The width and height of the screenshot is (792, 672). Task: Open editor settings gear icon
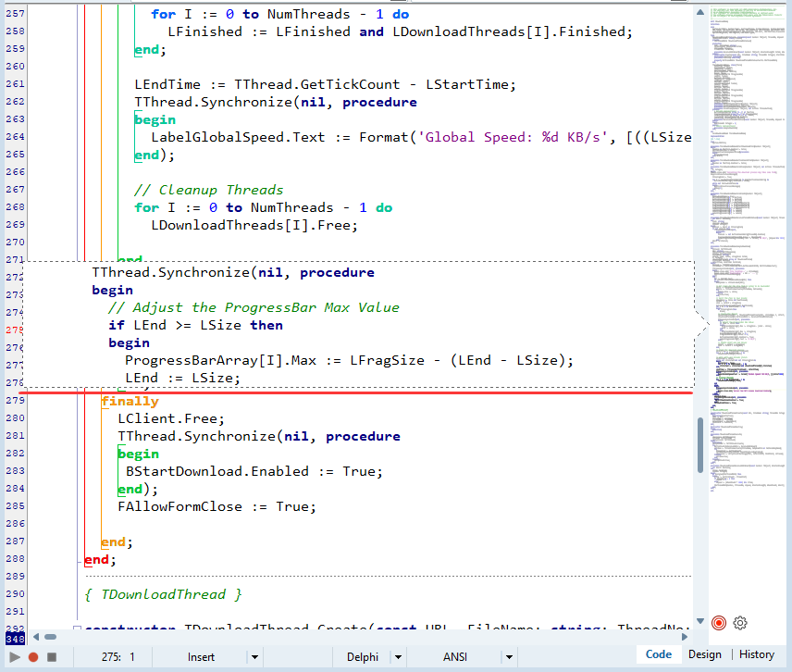tap(740, 623)
